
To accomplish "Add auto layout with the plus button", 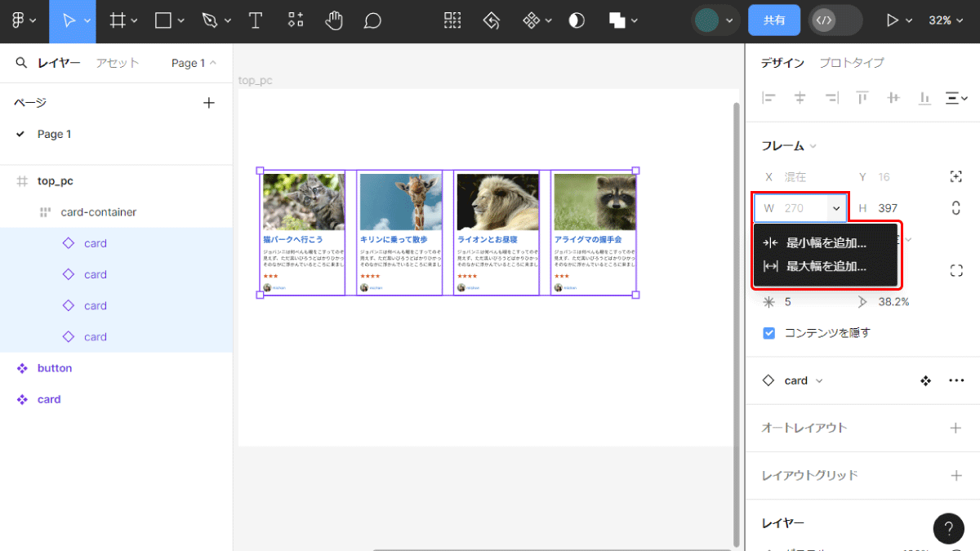I will 956,428.
